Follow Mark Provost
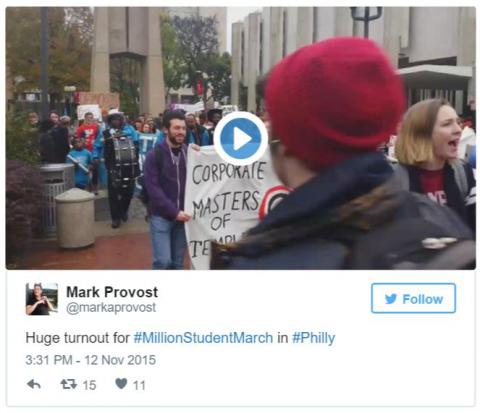480x413 pixels. tap(413, 298)
